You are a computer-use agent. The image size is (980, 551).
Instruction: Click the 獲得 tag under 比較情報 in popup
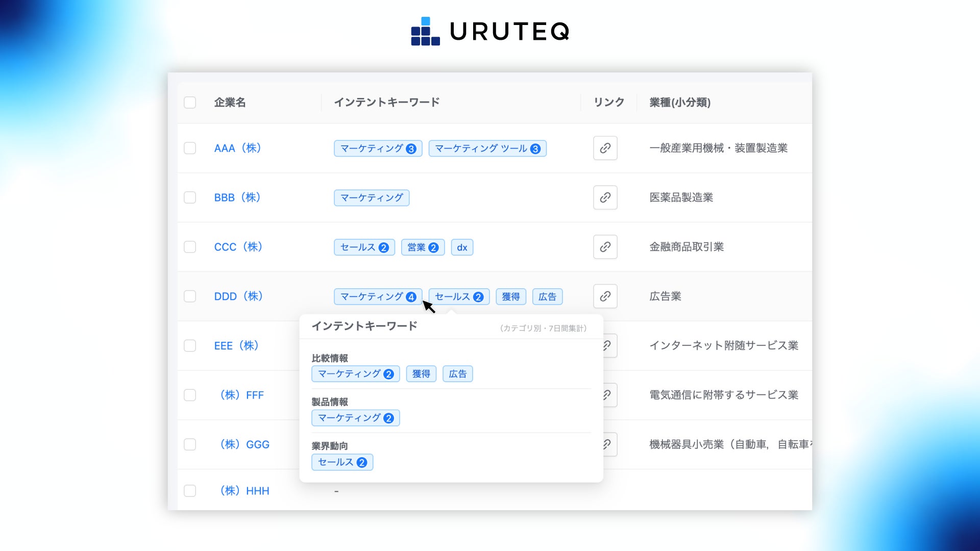[x=421, y=374]
